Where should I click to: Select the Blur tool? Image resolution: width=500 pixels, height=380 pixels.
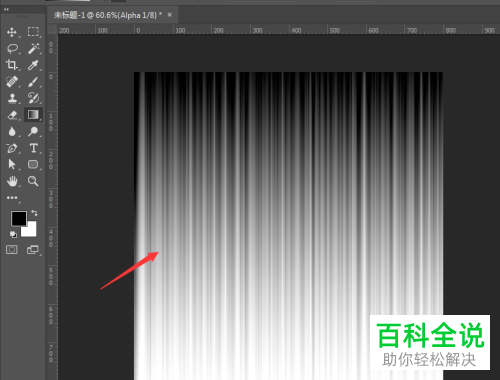pyautogui.click(x=12, y=132)
